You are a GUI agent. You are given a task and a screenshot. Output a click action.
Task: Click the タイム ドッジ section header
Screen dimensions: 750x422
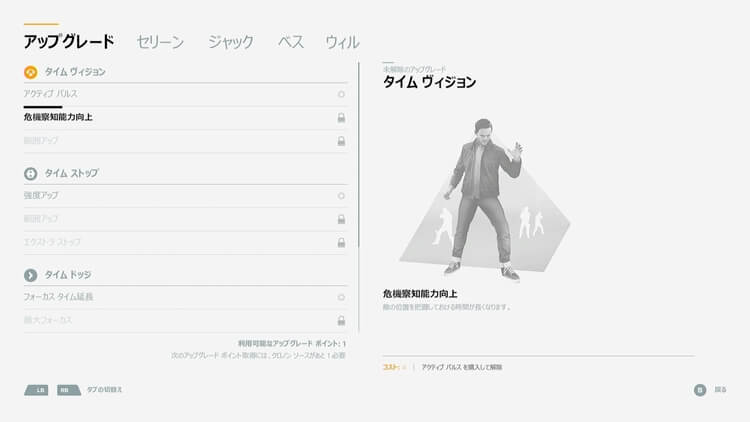click(68, 275)
